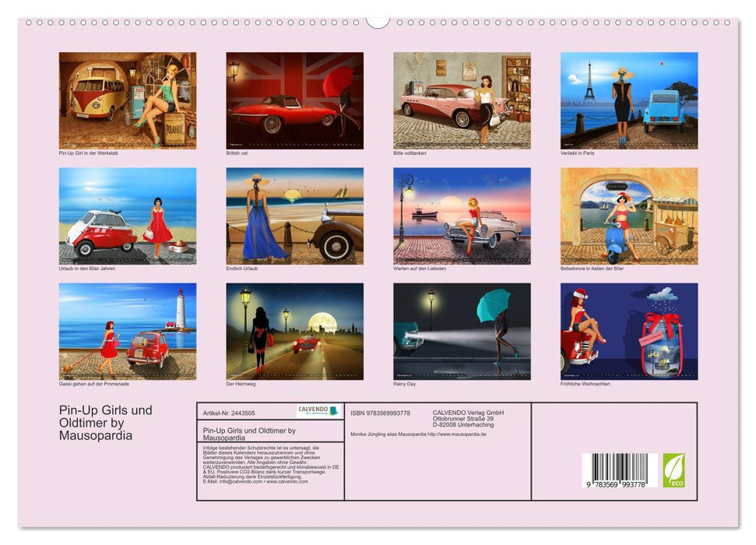This screenshot has width=756, height=545.
Task: Open the 'Belladonna in Italien der 60er' image
Action: click(x=629, y=216)
